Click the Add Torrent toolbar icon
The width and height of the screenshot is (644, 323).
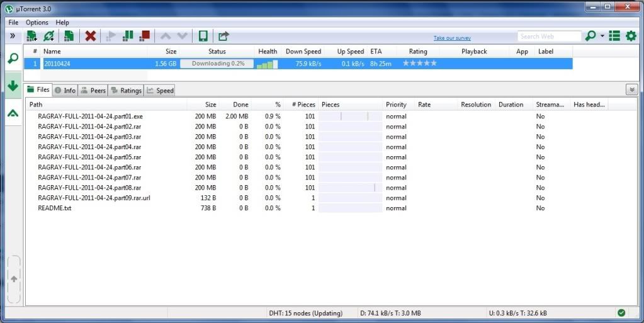click(x=31, y=36)
